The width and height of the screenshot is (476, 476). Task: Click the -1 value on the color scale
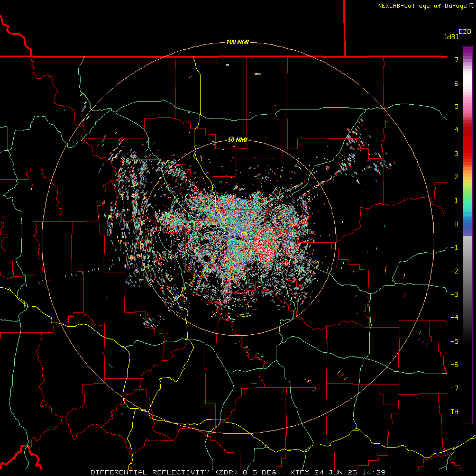point(454,248)
